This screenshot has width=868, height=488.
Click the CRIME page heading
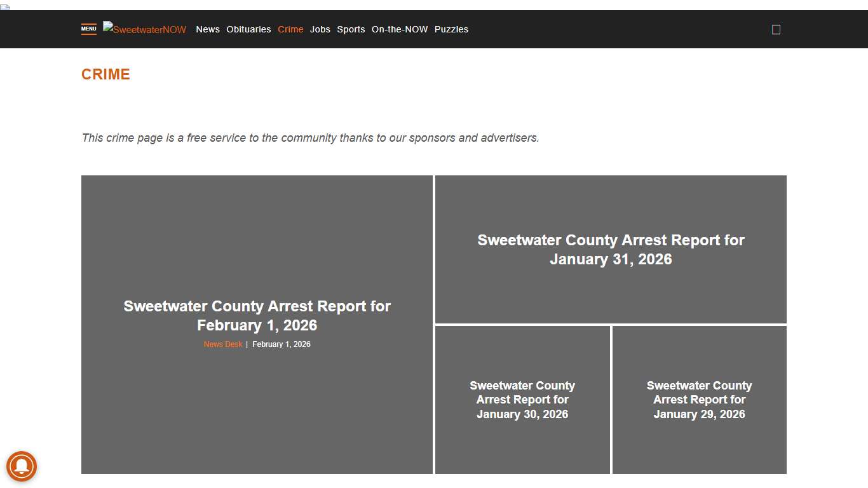[x=105, y=74]
